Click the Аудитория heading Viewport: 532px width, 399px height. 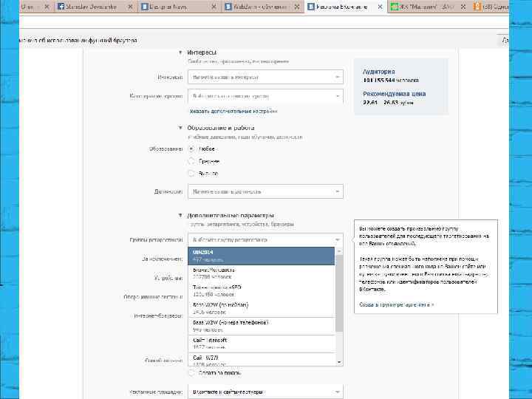pyautogui.click(x=378, y=72)
